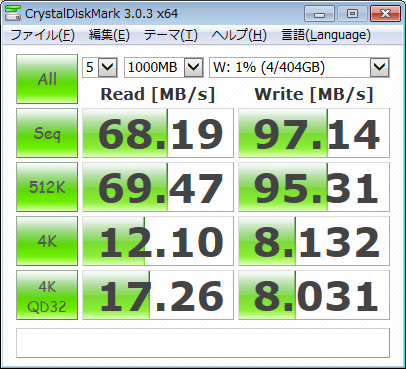Minimize the CrystalDiskMark window
This screenshot has height=369, width=406.
click(319, 14)
